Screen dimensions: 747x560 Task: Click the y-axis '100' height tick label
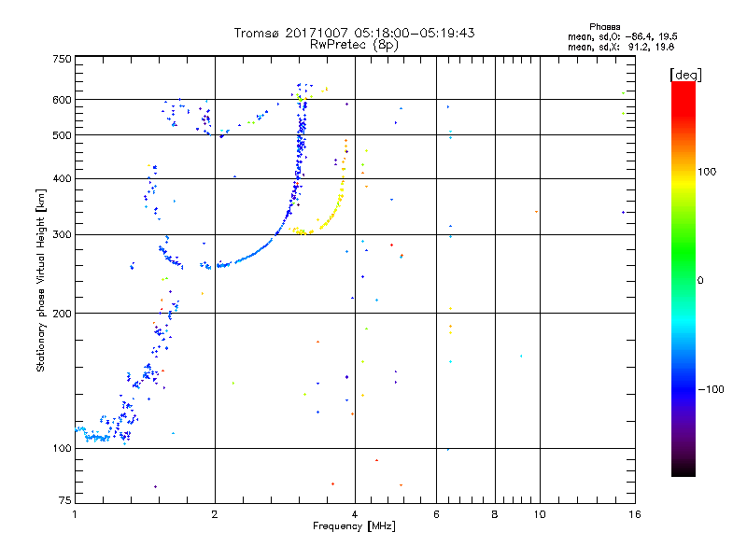(x=62, y=449)
